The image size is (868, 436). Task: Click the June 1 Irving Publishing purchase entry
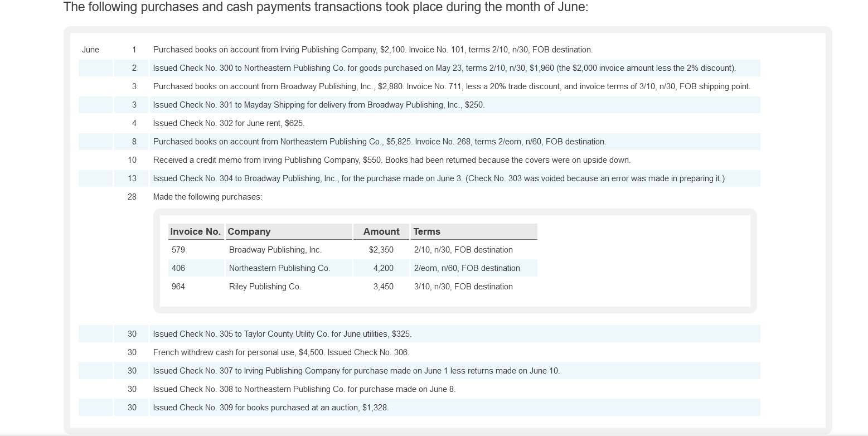click(x=373, y=50)
